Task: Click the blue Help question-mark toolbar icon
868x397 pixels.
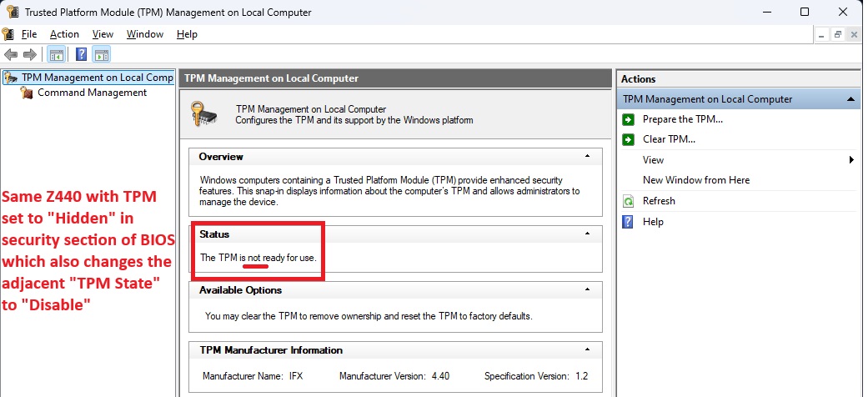Action: point(82,55)
